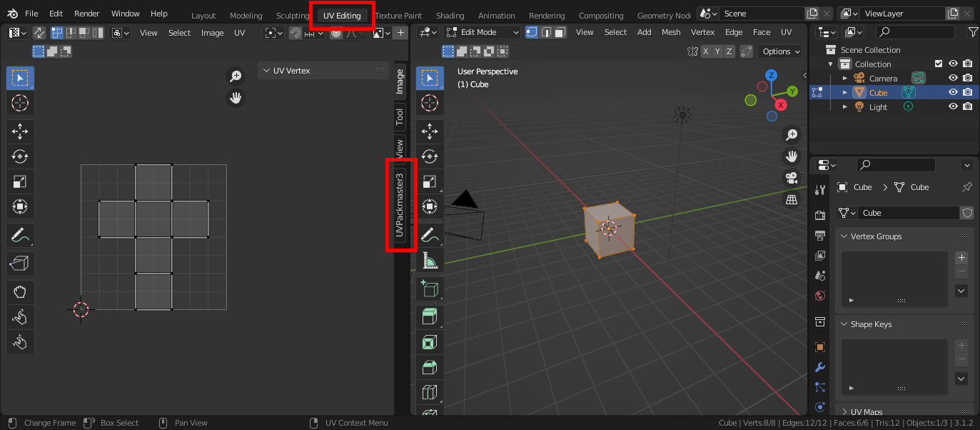The height and width of the screenshot is (430, 980).
Task: Enable vertex select mode in 3D viewport
Action: point(532,32)
